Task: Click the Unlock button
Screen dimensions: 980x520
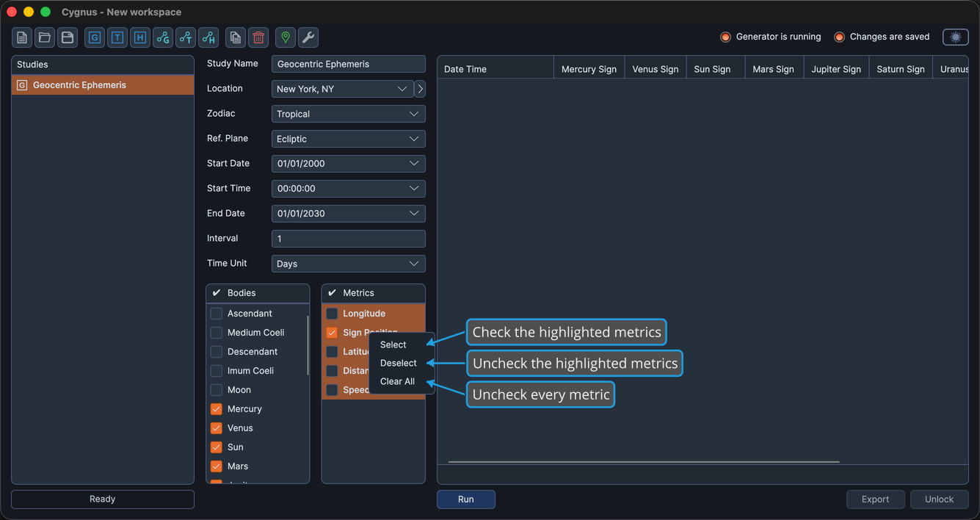Action: click(940, 499)
